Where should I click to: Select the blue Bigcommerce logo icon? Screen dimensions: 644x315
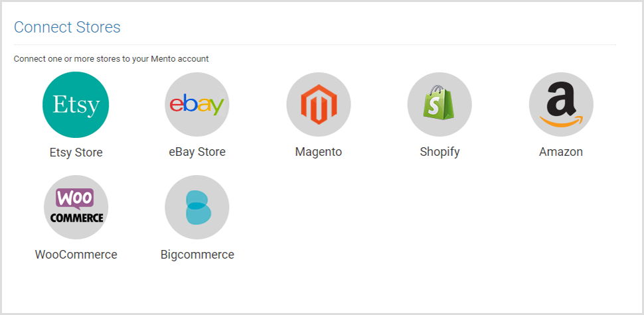click(x=197, y=207)
